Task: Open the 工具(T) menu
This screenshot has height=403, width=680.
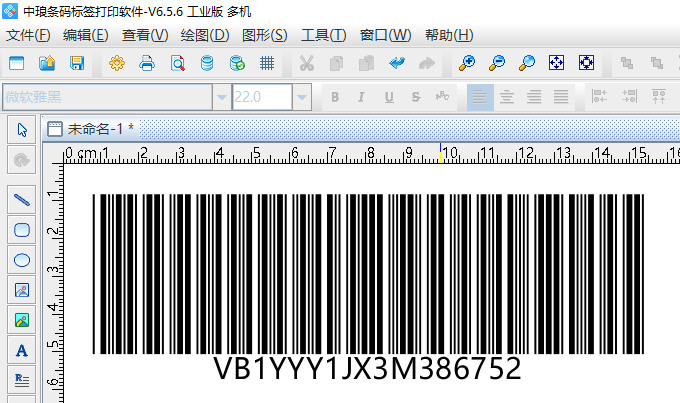Action: coord(324,35)
